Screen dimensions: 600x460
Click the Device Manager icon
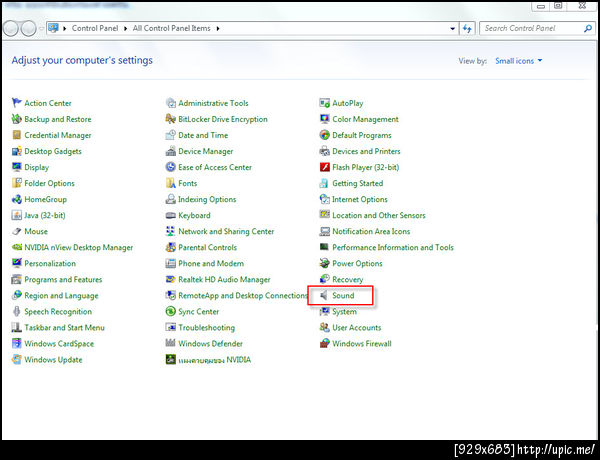170,151
